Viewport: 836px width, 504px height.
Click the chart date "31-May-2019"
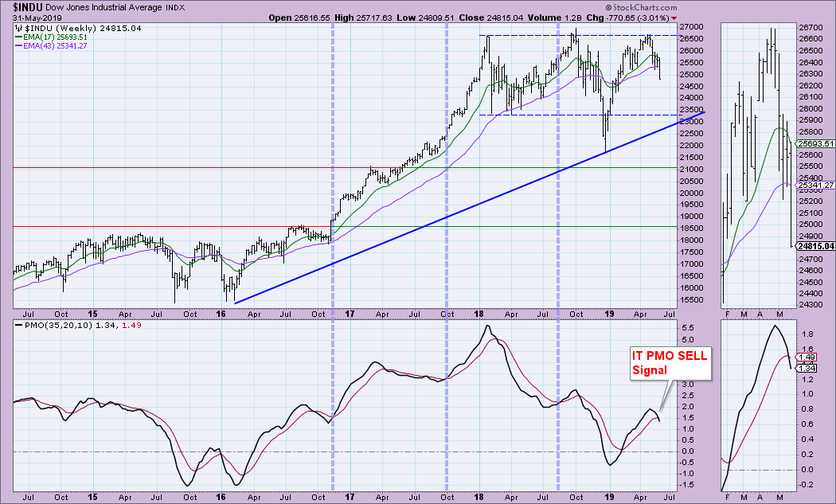pos(37,18)
